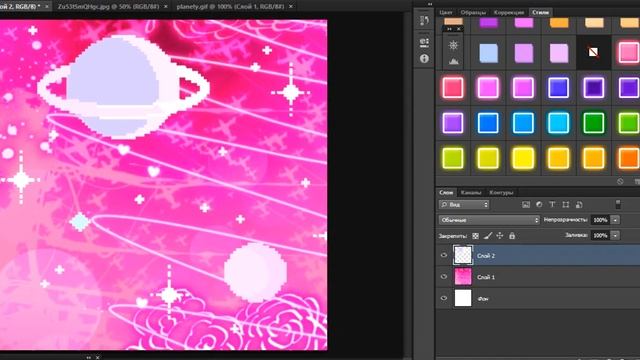Click the Слой 2 layer name

point(486,256)
